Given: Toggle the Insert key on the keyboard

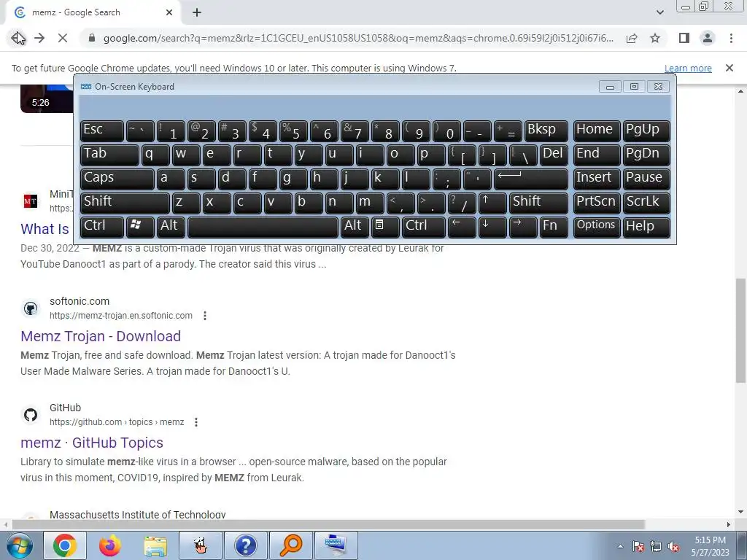Looking at the screenshot, I should (x=597, y=179).
